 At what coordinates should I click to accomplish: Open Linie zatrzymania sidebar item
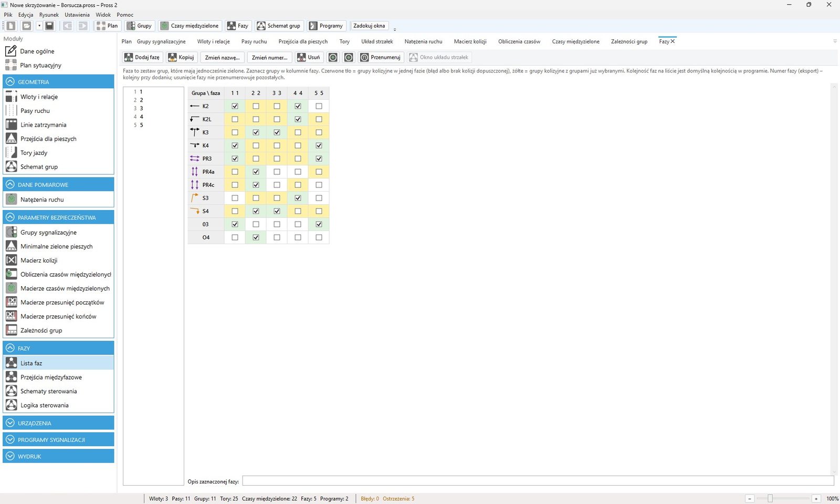point(43,125)
